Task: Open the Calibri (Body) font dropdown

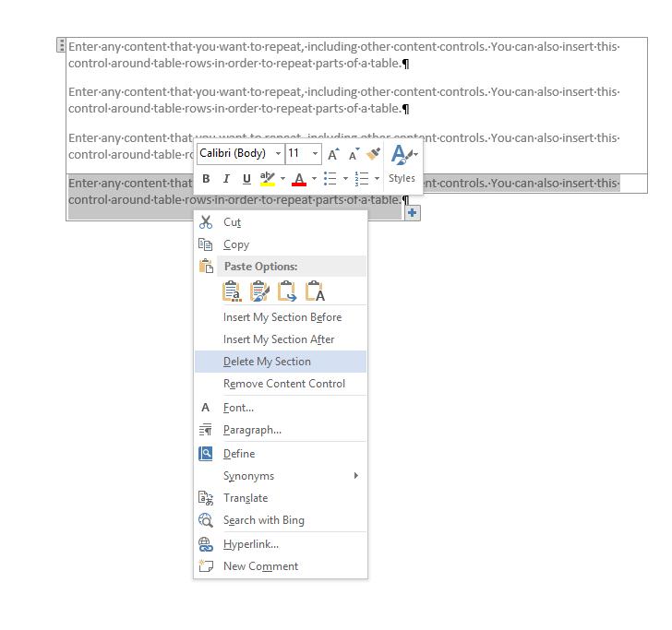Action: click(278, 153)
